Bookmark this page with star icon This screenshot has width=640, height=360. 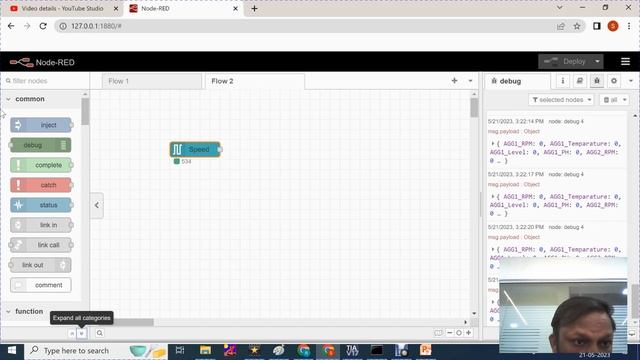click(577, 26)
